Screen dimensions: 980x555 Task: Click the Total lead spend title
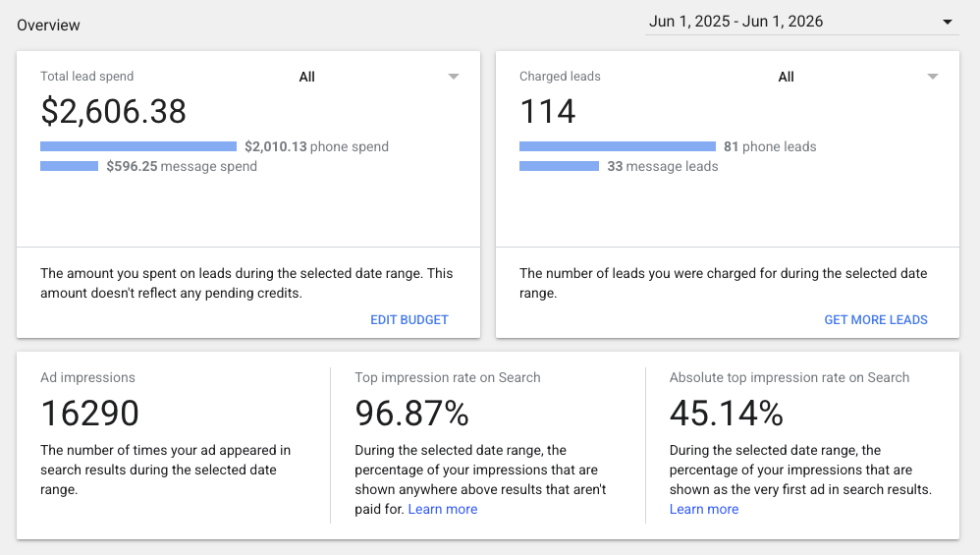pos(86,77)
